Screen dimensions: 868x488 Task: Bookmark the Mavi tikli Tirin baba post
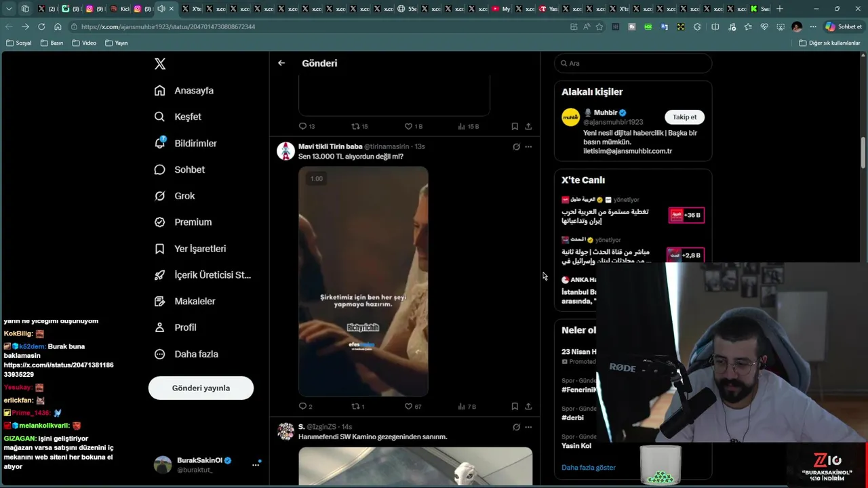point(515,407)
